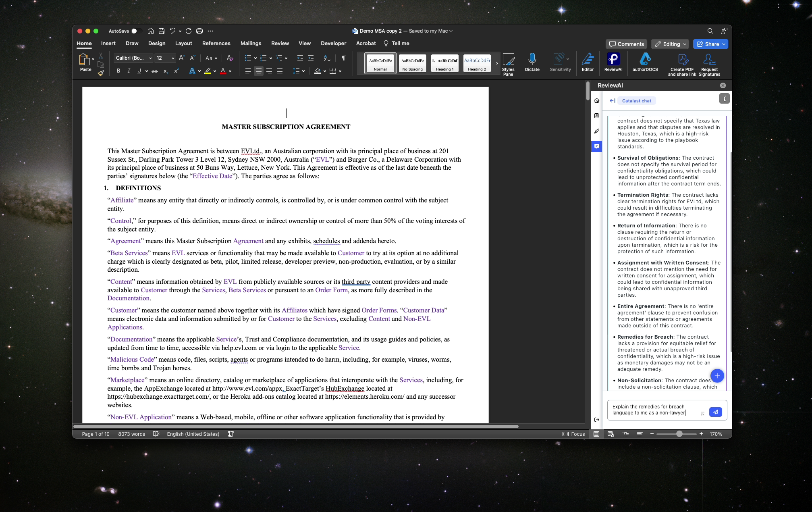The width and height of the screenshot is (812, 512).
Task: Go back from Catalyst chat
Action: (612, 101)
